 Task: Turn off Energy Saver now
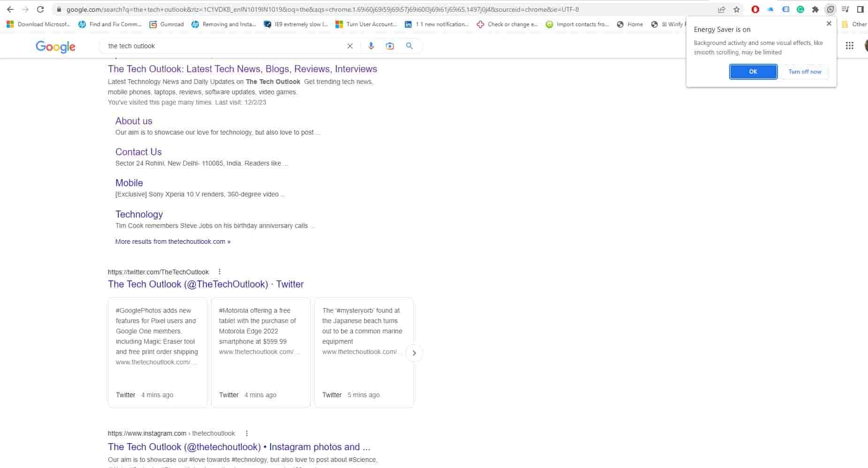805,72
